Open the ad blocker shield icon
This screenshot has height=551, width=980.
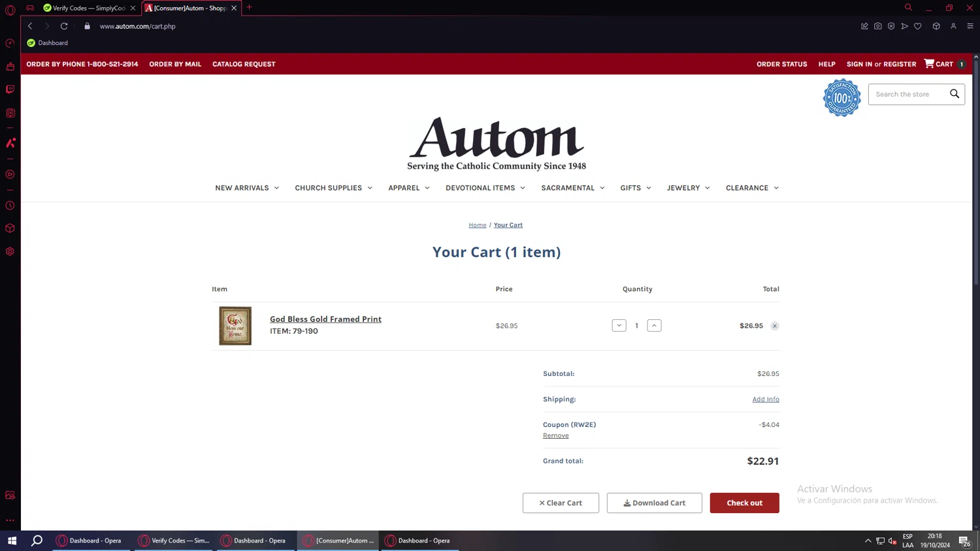891,26
